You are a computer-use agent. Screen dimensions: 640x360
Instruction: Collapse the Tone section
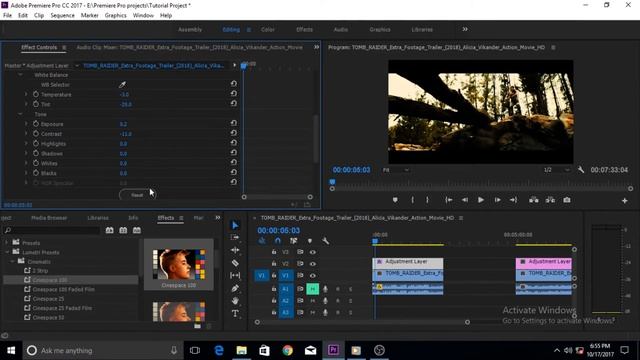(20, 114)
